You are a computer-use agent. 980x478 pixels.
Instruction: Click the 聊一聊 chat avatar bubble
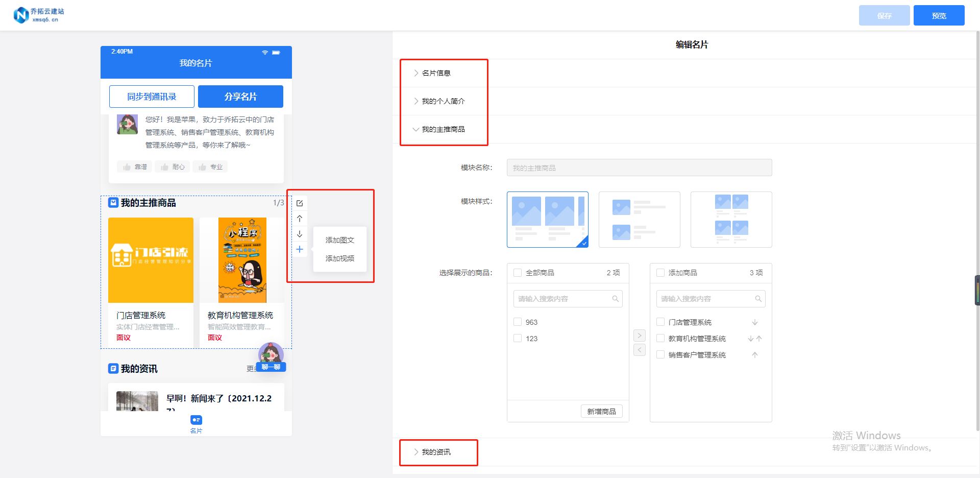[x=271, y=357]
